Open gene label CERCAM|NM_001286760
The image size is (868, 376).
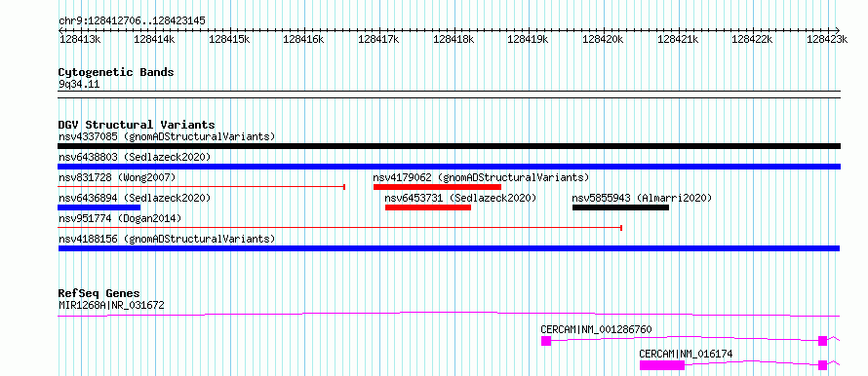coord(596,329)
